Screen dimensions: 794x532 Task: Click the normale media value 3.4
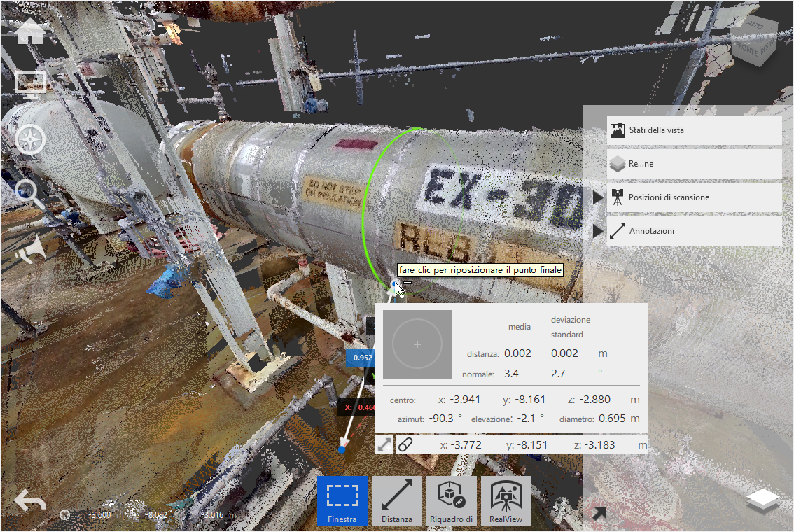tap(511, 374)
